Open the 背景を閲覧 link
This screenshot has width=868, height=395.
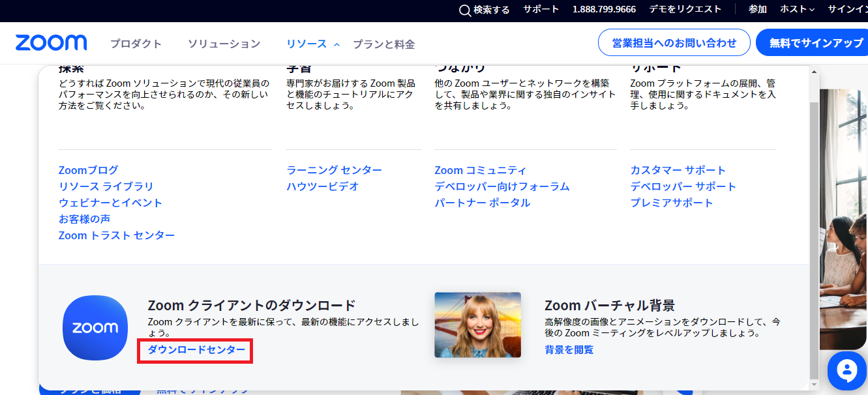[x=569, y=350]
